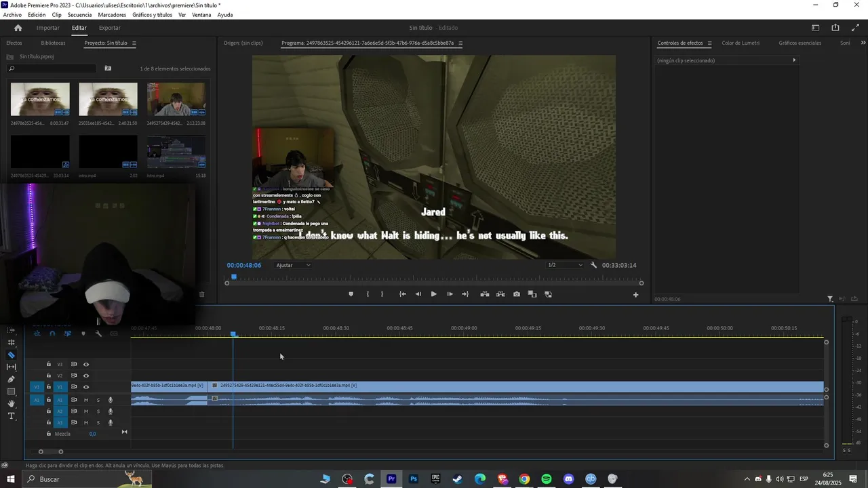Screen dimensions: 868x488
Task: Click the Lift button
Action: tap(485, 294)
